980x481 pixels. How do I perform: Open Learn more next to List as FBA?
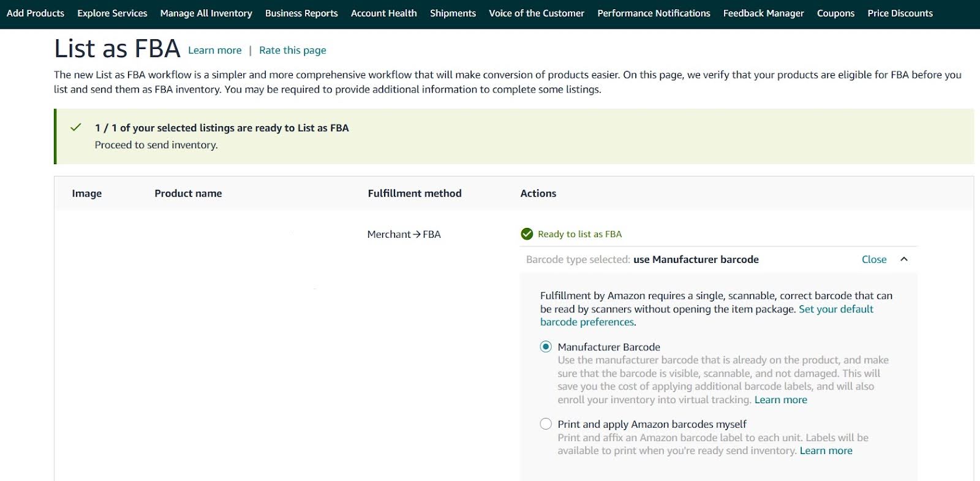coord(214,50)
